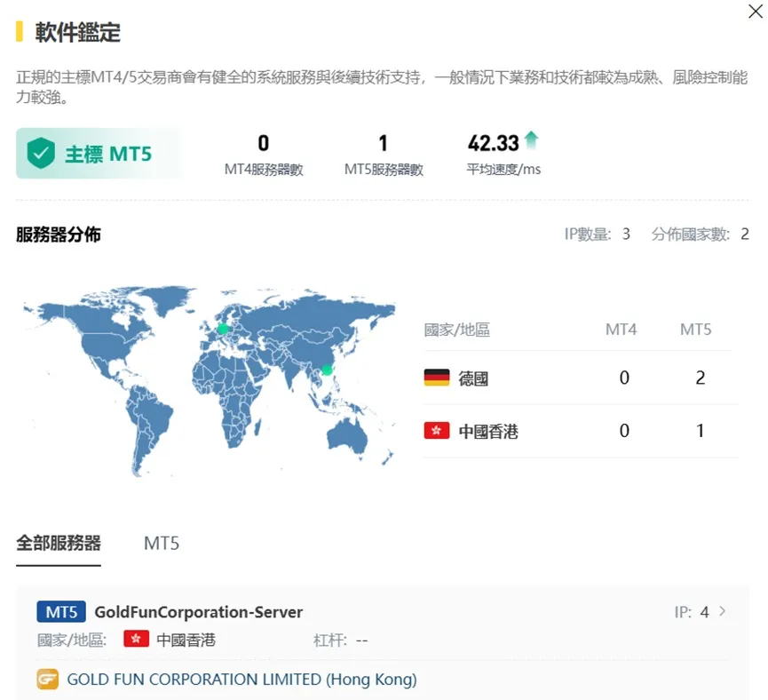Click the 中國香港 label in the country table
The height and width of the screenshot is (700, 768).
pos(487,432)
